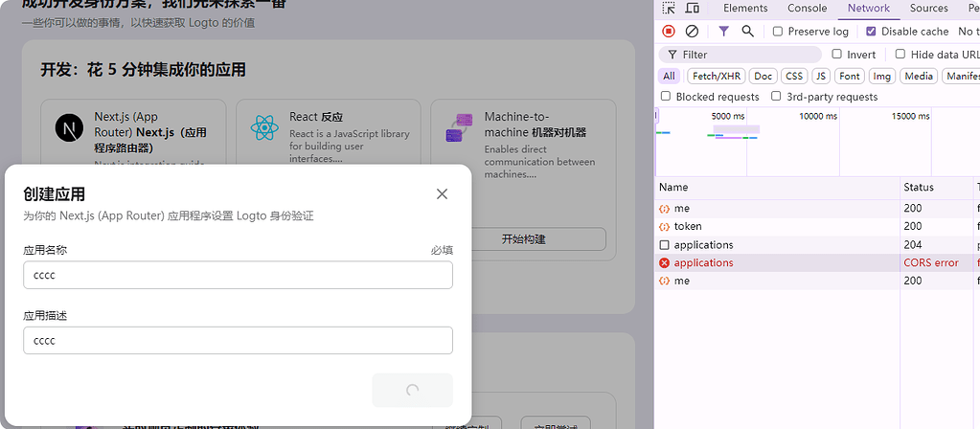
Task: Click the network timeline overview at 5000 ms
Action: [728, 116]
